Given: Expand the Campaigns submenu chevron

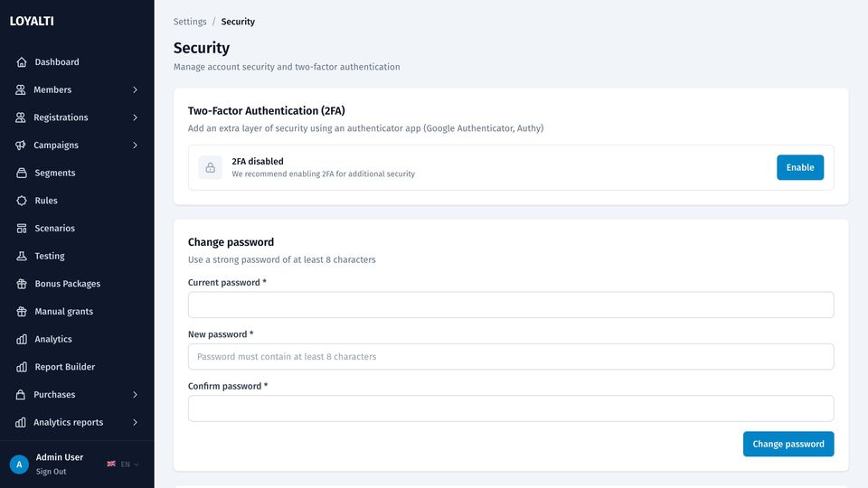Looking at the screenshot, I should [x=135, y=145].
